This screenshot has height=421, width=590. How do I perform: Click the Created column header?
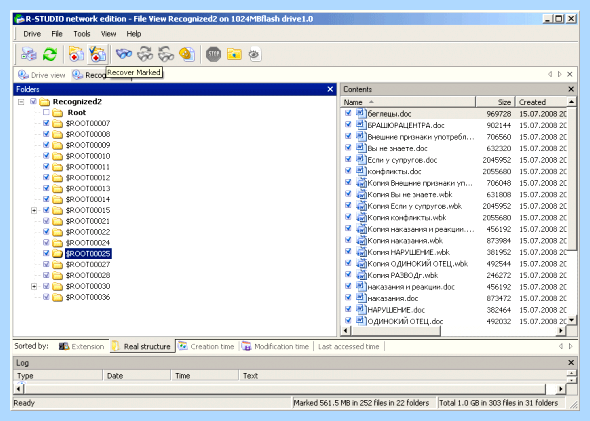tap(541, 102)
